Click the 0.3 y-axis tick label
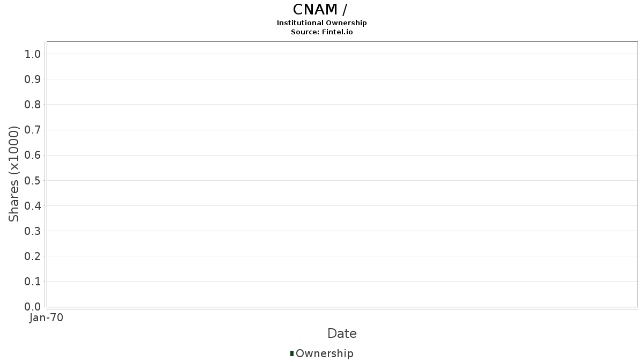 [33, 231]
